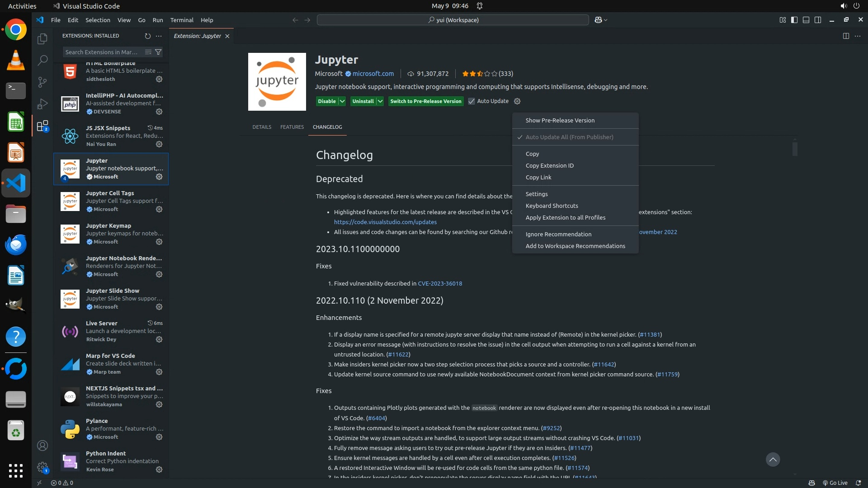868x488 pixels.
Task: Open the Run and Debug view icon
Action: [42, 104]
